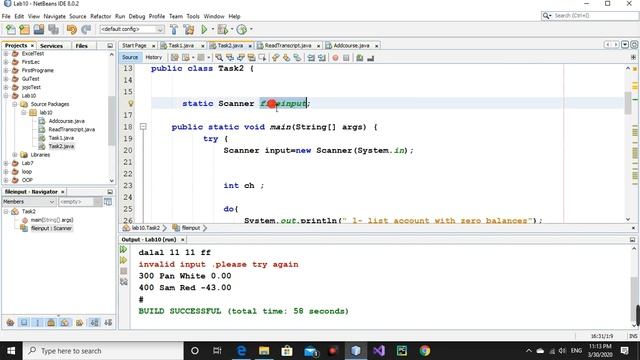Image resolution: width=640 pixels, height=360 pixels.
Task: Collapse the Lab10 project node
Action: click(x=6, y=96)
